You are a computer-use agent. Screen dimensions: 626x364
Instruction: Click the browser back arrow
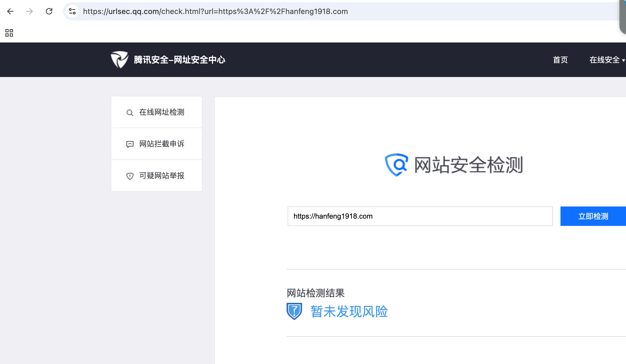click(10, 11)
